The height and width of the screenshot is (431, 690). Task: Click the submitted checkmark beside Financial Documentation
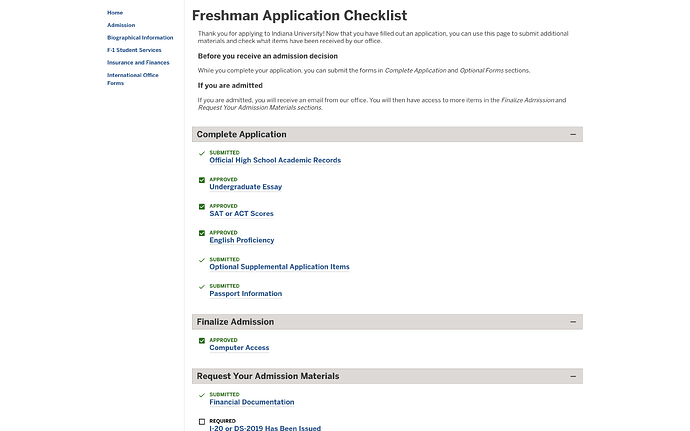202,395
